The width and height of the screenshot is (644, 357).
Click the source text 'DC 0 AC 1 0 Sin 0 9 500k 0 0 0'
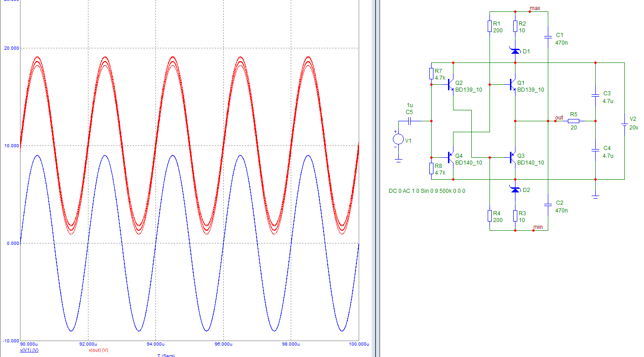click(427, 191)
